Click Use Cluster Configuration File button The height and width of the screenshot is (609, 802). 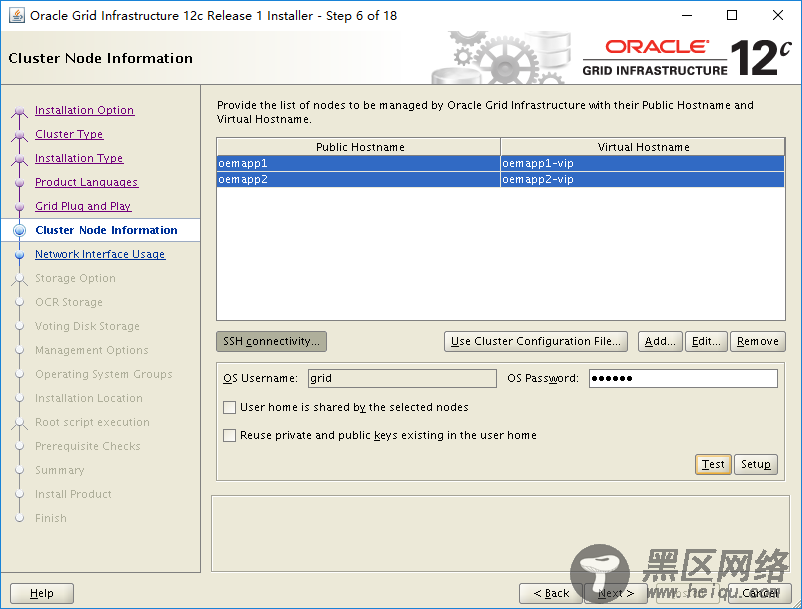pos(536,342)
